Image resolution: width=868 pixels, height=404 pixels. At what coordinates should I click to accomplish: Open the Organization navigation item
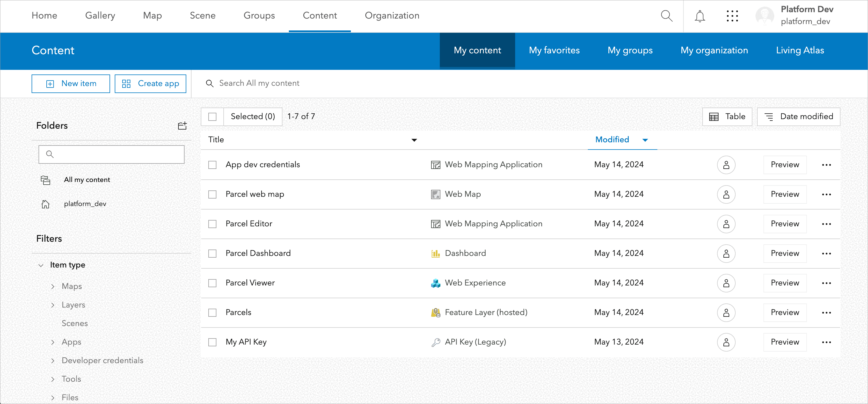pyautogui.click(x=392, y=15)
